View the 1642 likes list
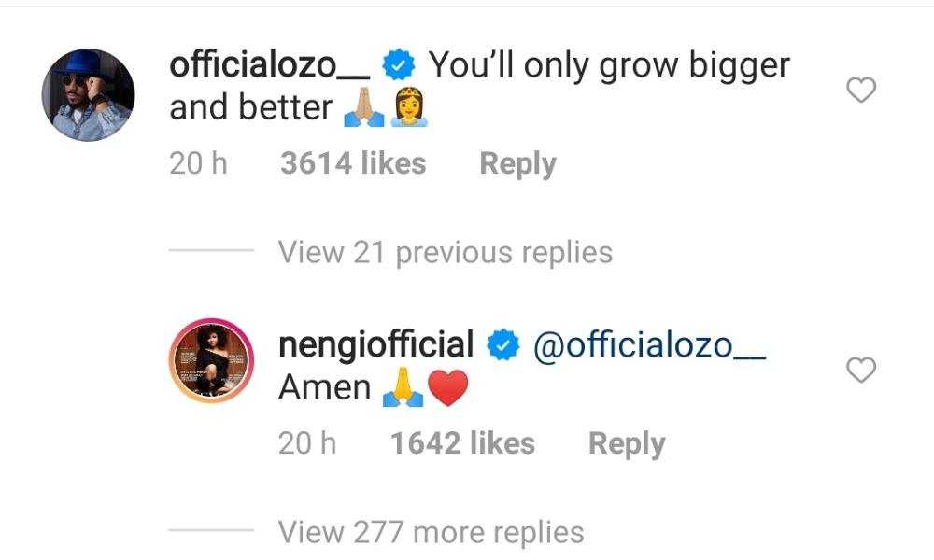 click(462, 443)
